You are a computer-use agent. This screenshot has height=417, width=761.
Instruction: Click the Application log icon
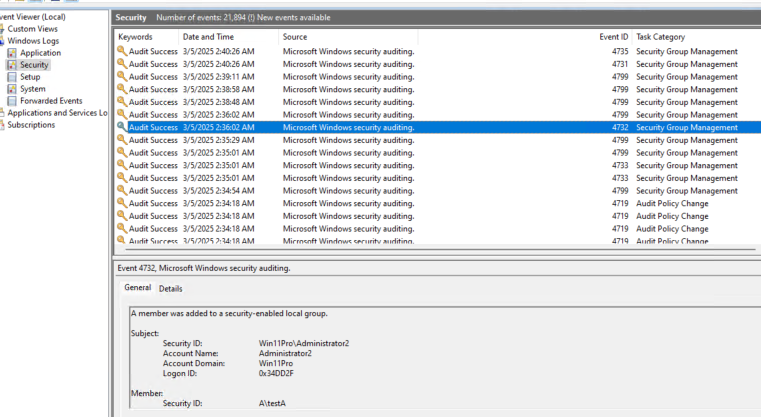pos(12,53)
